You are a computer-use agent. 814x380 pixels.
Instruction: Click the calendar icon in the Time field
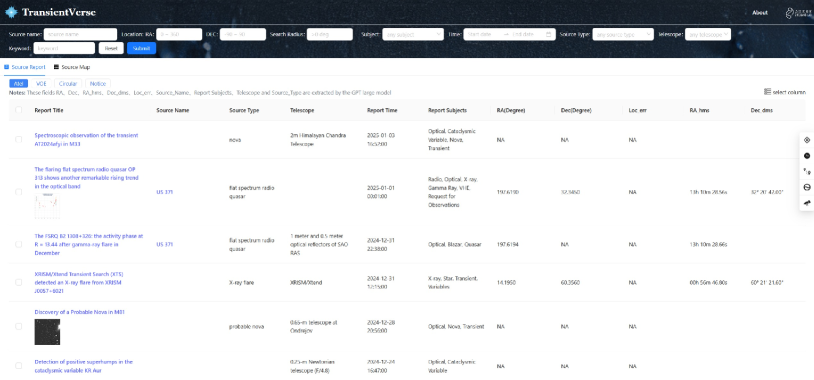tap(549, 35)
